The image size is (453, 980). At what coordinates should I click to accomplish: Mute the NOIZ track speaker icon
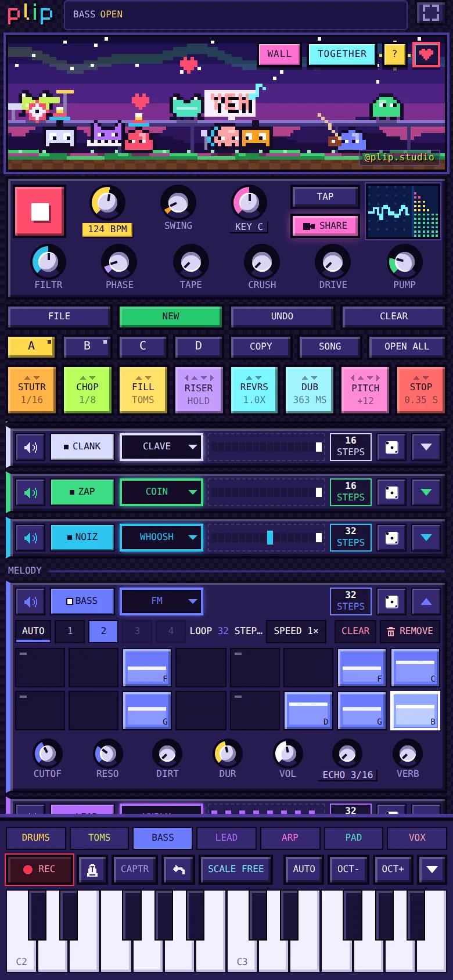coord(30,538)
